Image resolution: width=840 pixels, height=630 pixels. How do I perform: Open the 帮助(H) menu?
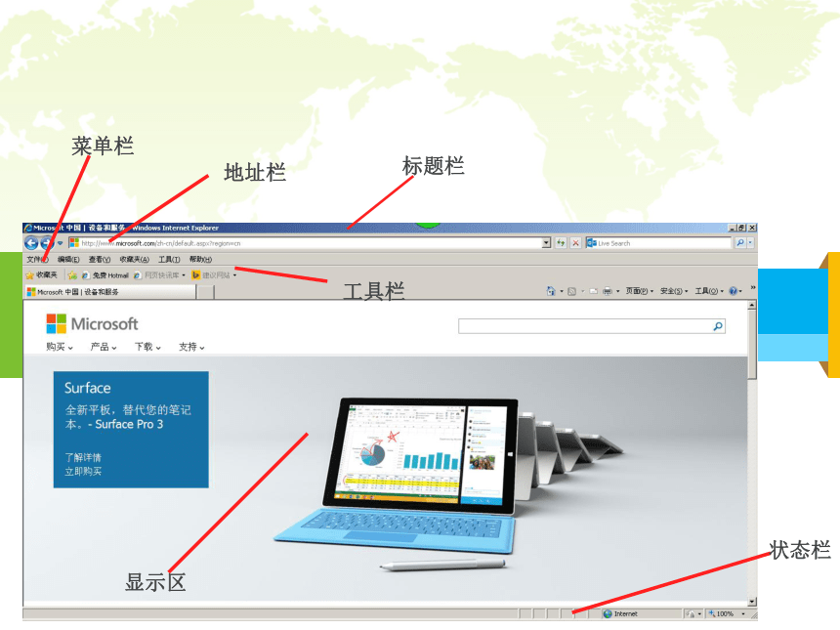200,259
